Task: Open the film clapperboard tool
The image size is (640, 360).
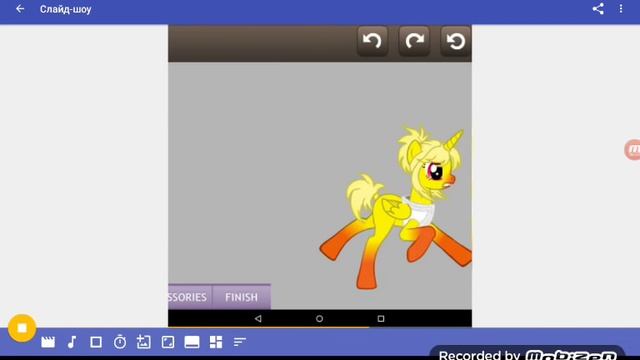Action: tap(48, 342)
